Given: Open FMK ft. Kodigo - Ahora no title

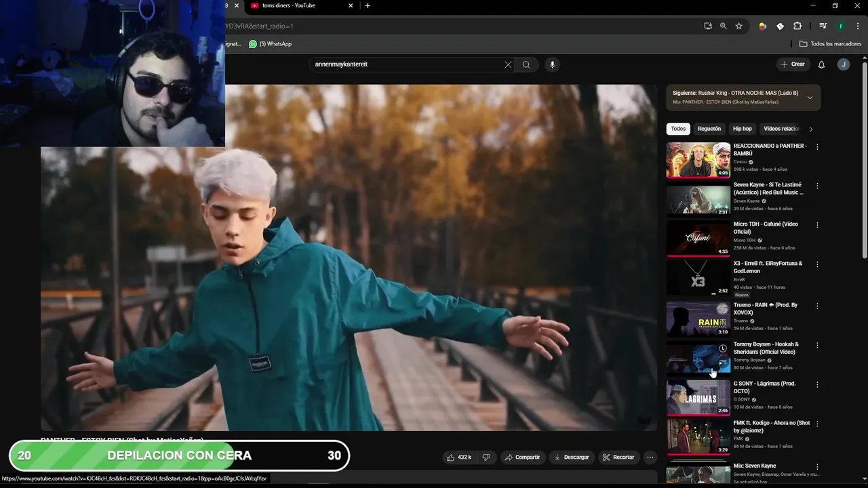Looking at the screenshot, I should (772, 426).
